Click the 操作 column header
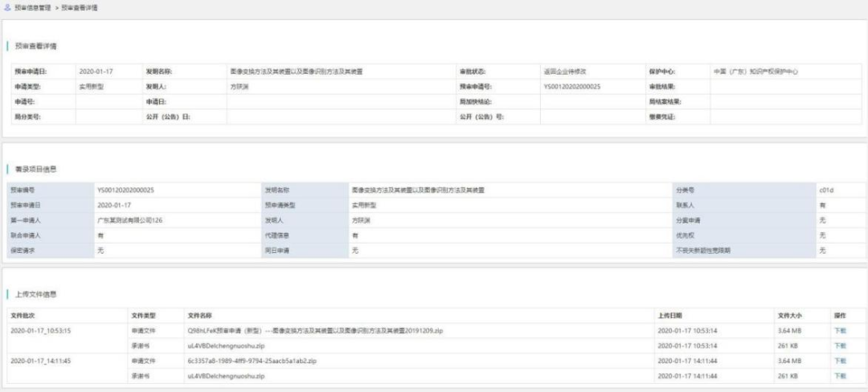This screenshot has width=868, height=392. (x=839, y=316)
